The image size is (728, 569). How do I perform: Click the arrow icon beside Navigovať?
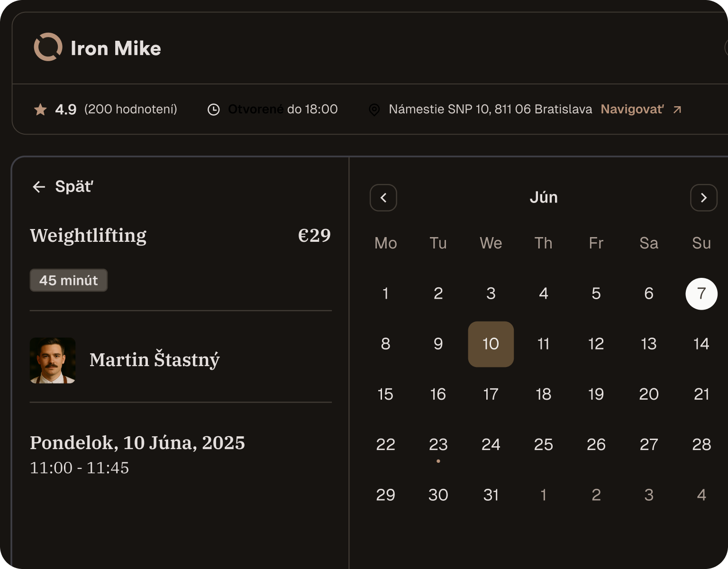(677, 110)
